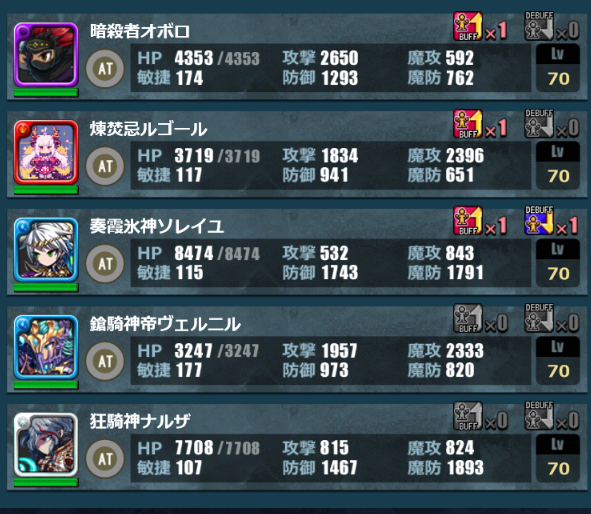This screenshot has width=591, height=514.
Task: Tap 鎗騎神帝ヴェルニル's armored portrait icon
Action: coord(46,347)
